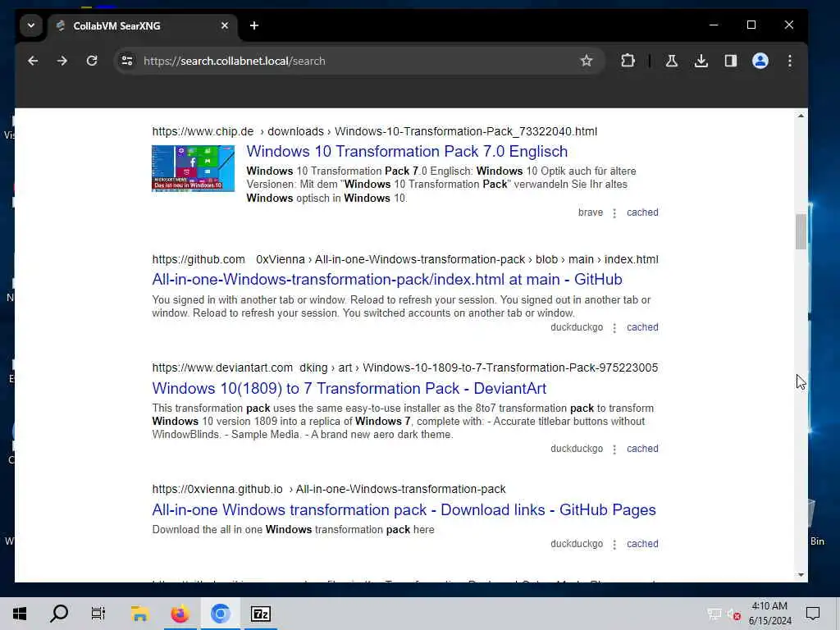Open cached version of chip.de result
This screenshot has height=630, width=840.
pos(642,212)
